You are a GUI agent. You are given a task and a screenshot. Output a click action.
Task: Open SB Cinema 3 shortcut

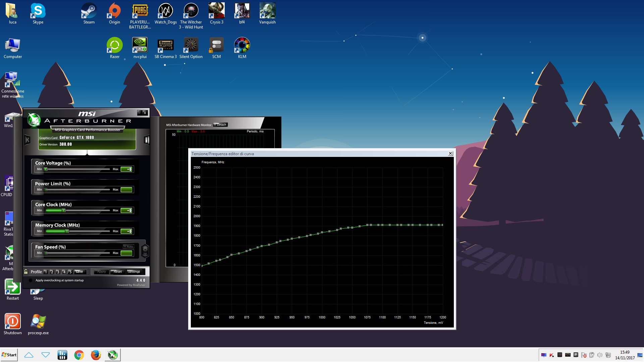tap(165, 48)
